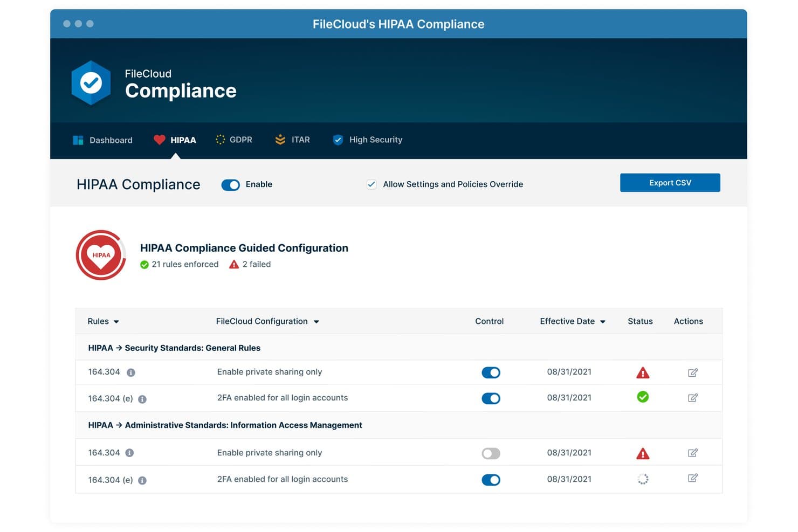This screenshot has height=532, width=798.
Task: Click the GDPR stars circle icon
Action: pyautogui.click(x=220, y=140)
